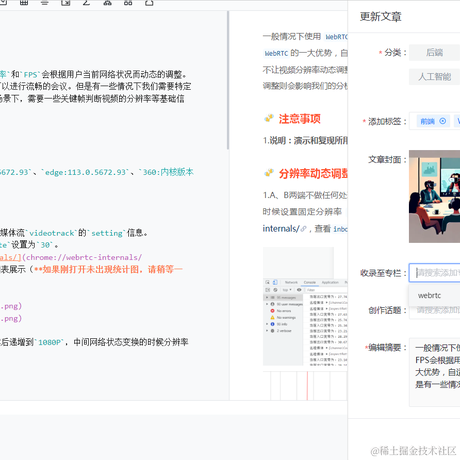Screen dimensions: 460x460
Task: Click the table icon in editor toolbar
Action: coord(24,3)
